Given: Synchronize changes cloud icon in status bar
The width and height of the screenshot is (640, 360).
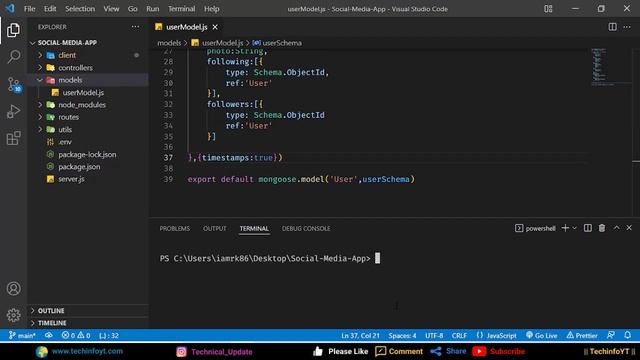Looking at the screenshot, I should [x=49, y=336].
